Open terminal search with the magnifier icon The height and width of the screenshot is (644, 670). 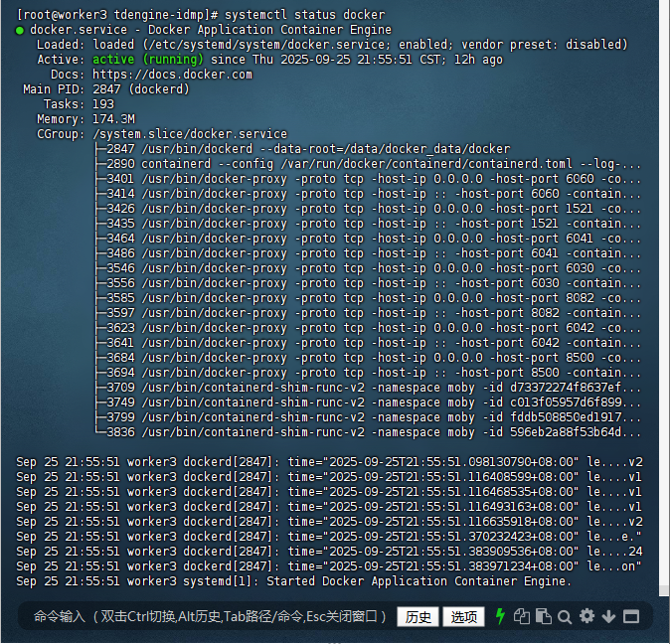[565, 616]
